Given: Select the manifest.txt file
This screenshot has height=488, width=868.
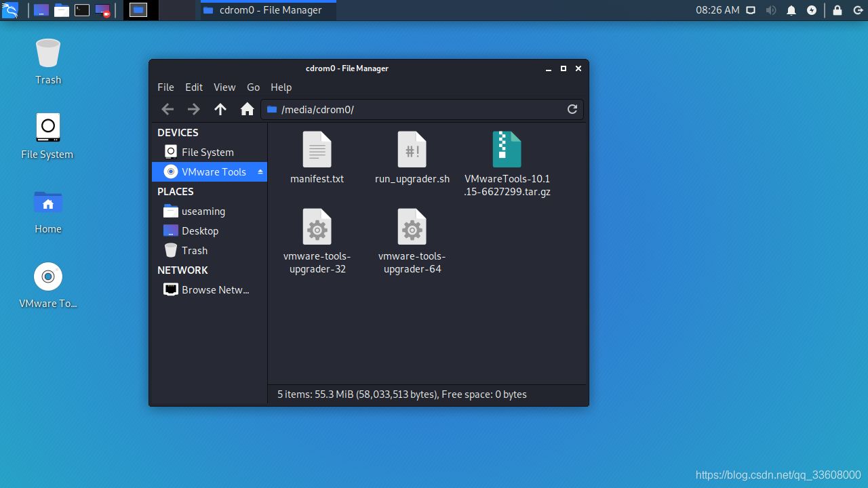Looking at the screenshot, I should (x=317, y=158).
